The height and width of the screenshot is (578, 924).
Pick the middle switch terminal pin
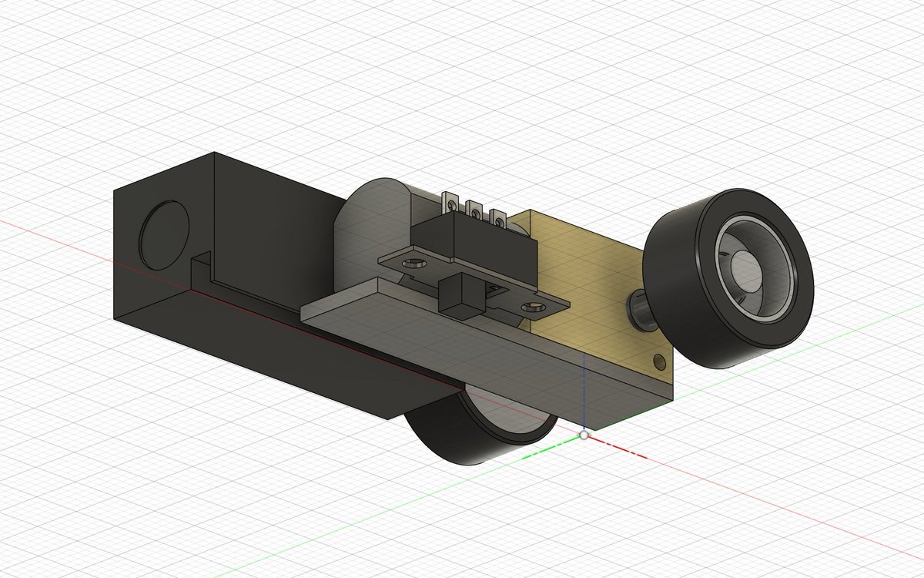[x=472, y=210]
